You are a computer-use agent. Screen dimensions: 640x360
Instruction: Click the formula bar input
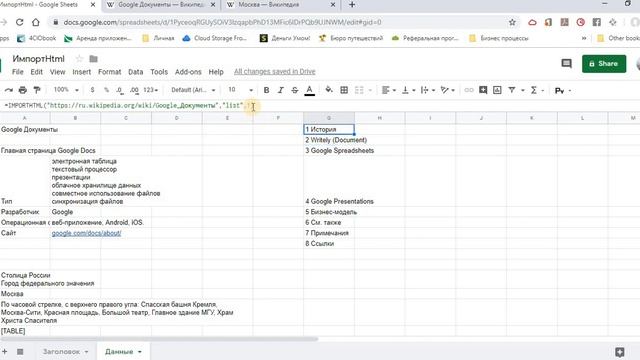point(320,106)
